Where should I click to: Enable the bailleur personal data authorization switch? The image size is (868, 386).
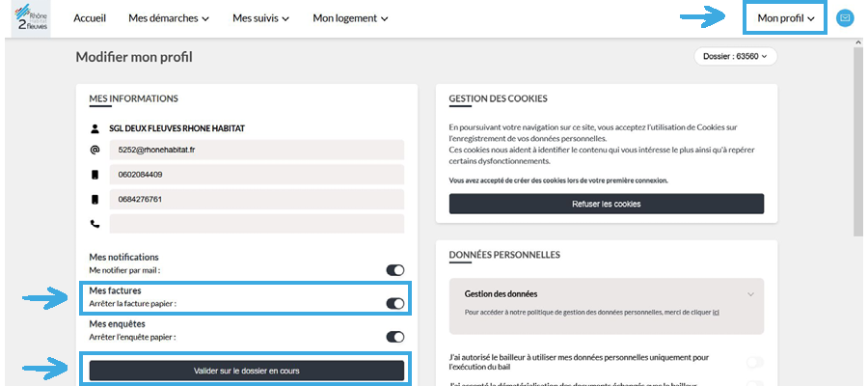coord(755,362)
